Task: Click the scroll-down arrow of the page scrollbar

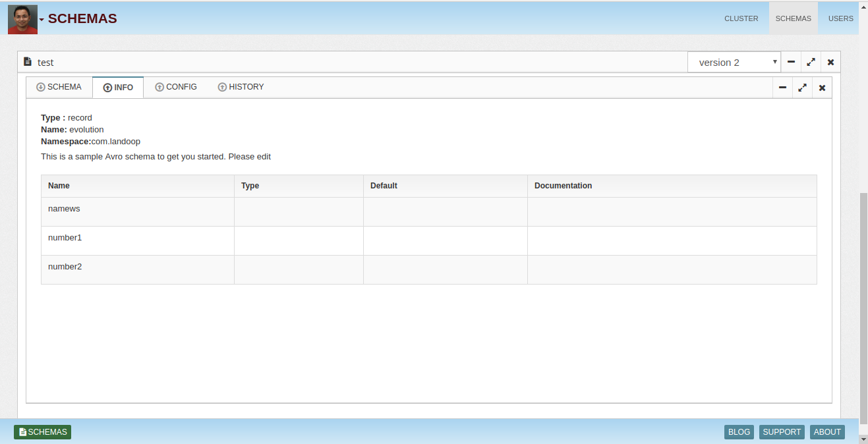Action: click(863, 438)
